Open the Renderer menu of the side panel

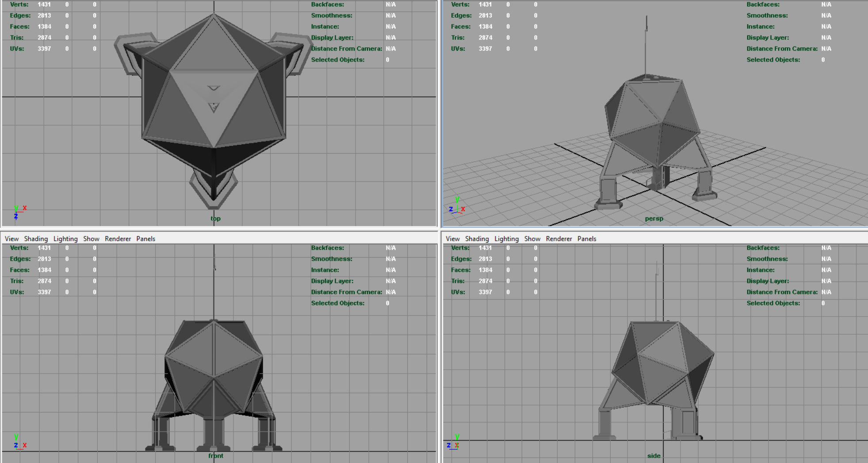coord(558,239)
